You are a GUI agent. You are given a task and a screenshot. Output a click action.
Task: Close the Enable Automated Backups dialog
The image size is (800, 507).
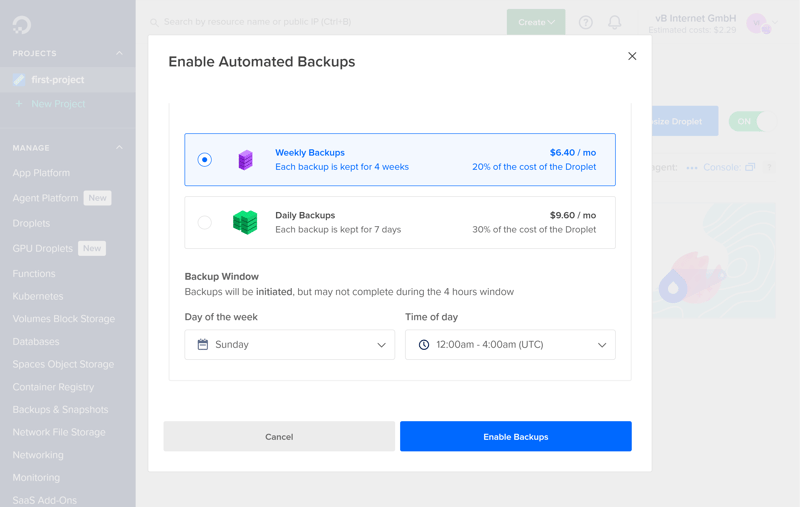tap(632, 56)
